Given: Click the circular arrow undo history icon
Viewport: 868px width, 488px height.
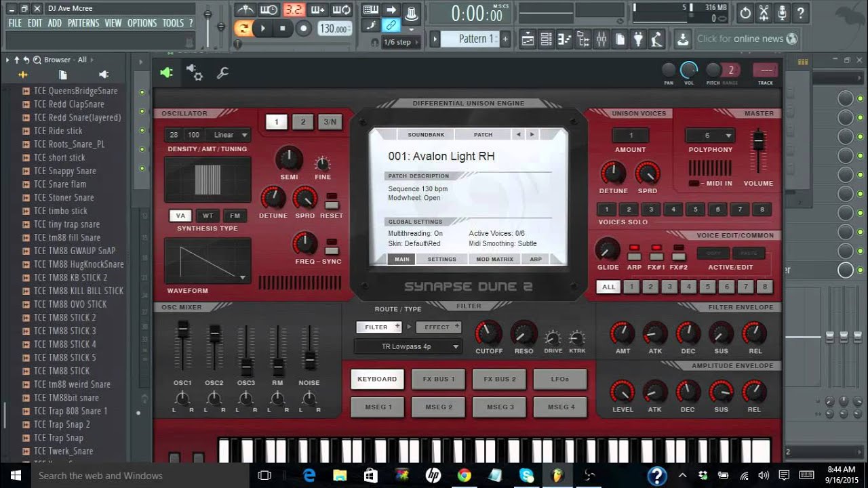Looking at the screenshot, I should point(745,13).
